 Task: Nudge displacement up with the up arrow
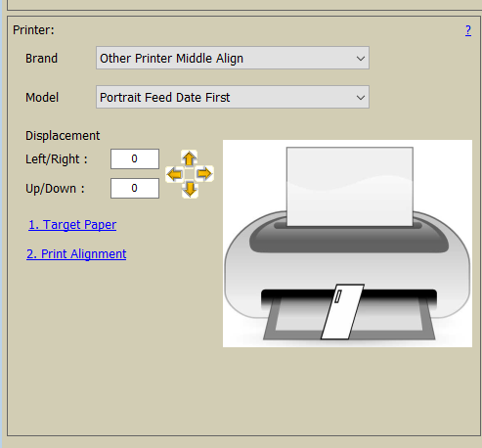(x=190, y=158)
